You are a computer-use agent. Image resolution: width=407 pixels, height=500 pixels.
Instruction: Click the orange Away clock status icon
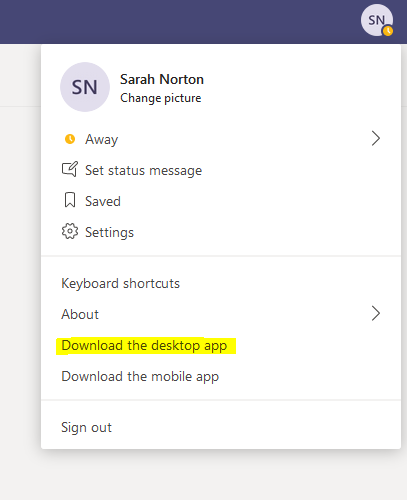(70, 139)
